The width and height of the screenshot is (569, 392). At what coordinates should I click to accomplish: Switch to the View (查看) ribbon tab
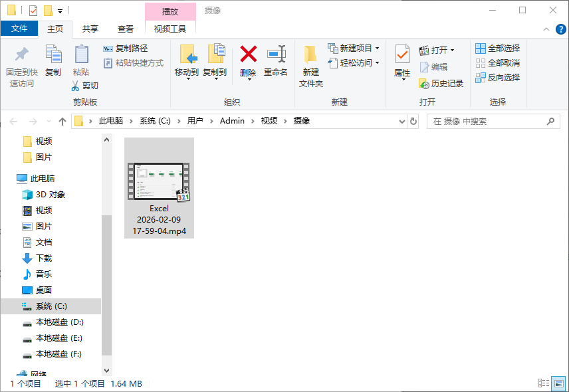coord(125,29)
